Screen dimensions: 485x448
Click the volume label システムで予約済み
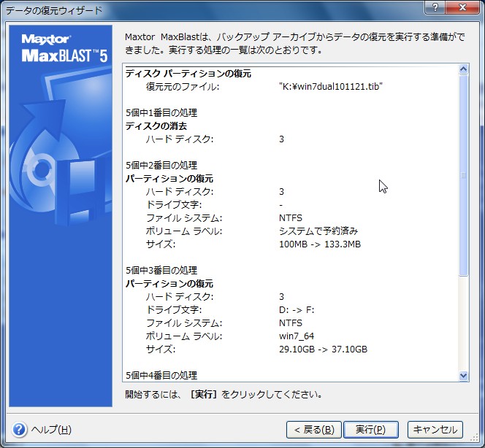click(x=318, y=231)
